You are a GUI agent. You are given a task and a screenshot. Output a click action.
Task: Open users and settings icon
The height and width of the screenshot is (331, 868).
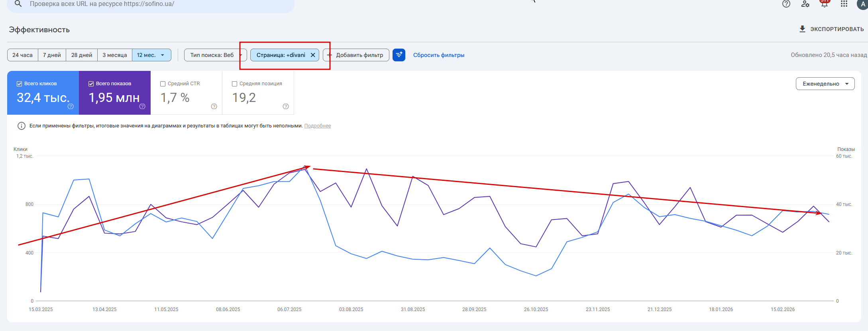(x=805, y=4)
